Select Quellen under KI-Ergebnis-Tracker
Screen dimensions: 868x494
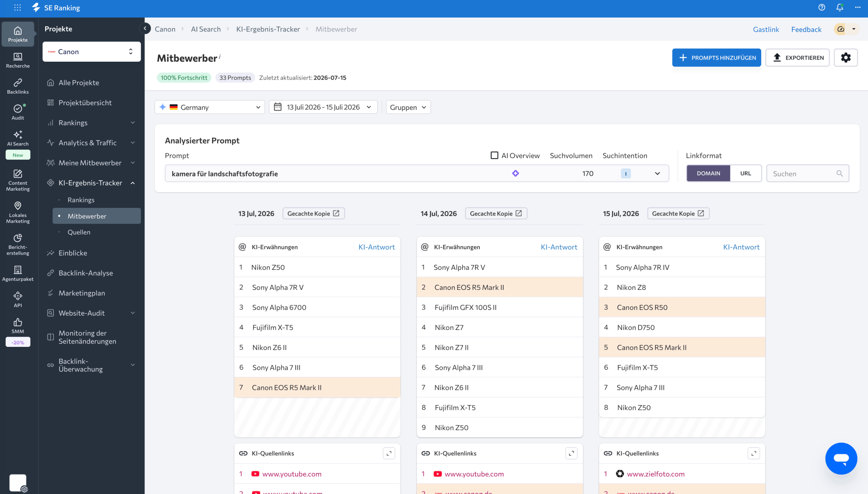79,232
